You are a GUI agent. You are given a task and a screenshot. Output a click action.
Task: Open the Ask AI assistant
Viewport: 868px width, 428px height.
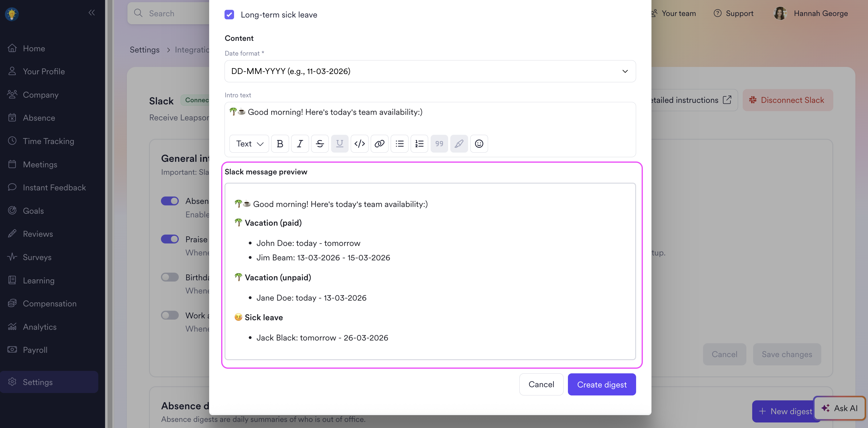[839, 408]
